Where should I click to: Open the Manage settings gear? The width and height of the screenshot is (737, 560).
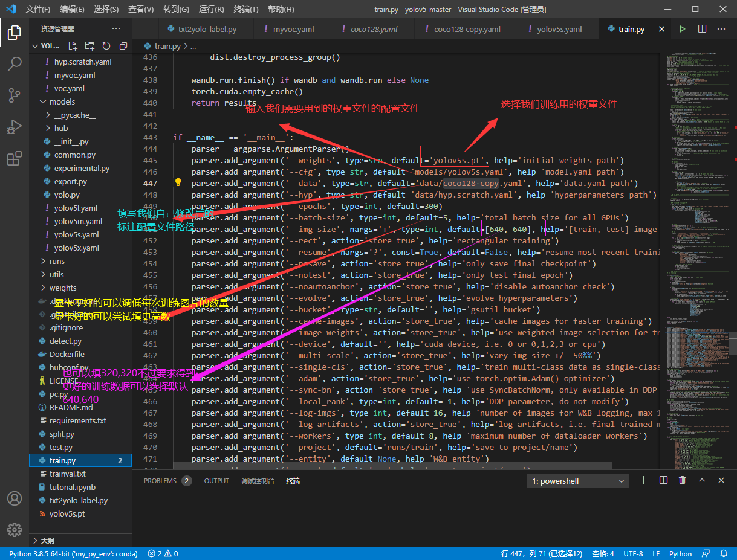15,529
